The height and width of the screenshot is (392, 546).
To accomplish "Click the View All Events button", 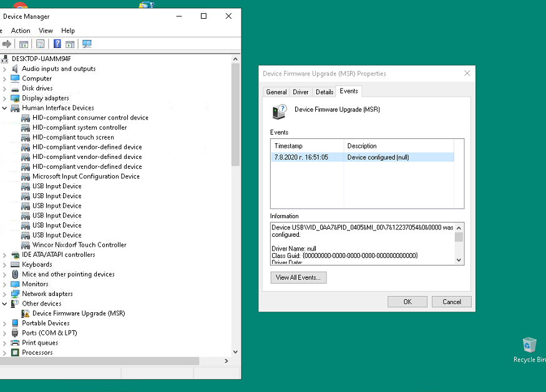I will [x=298, y=277].
